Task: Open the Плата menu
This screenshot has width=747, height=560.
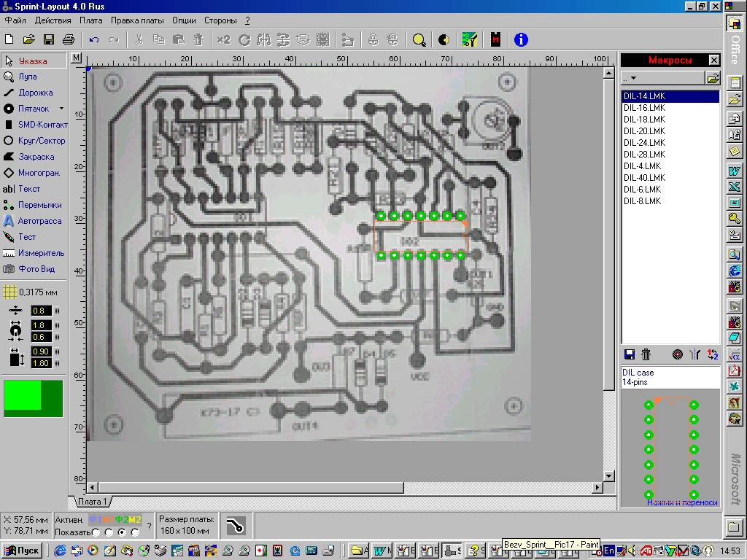Action: (x=90, y=20)
